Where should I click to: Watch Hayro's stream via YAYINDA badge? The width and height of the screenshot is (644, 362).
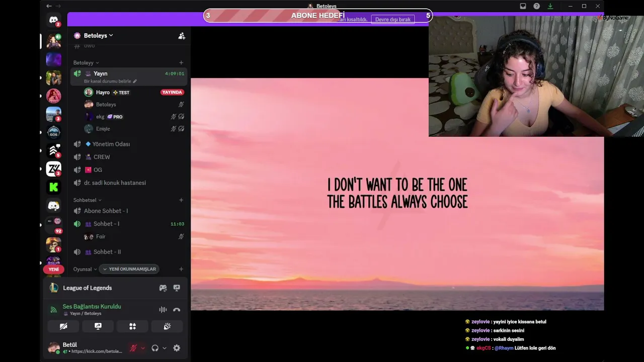[x=172, y=93]
